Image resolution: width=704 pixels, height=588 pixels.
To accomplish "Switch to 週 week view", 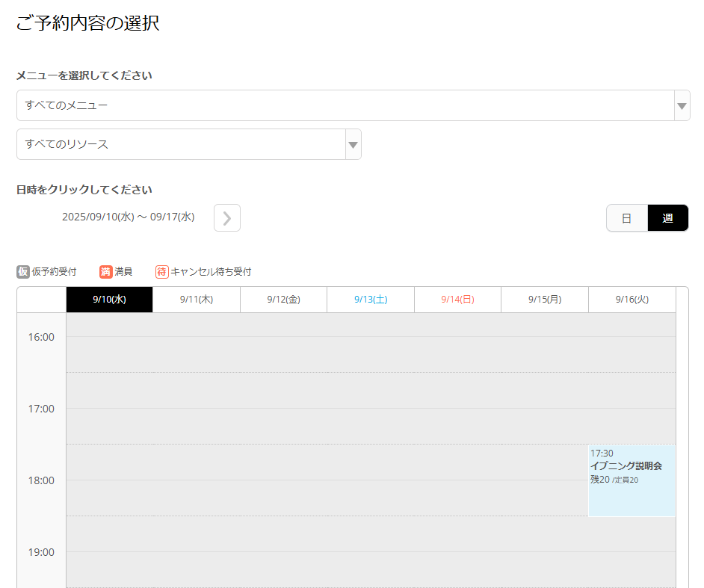I will coord(667,218).
